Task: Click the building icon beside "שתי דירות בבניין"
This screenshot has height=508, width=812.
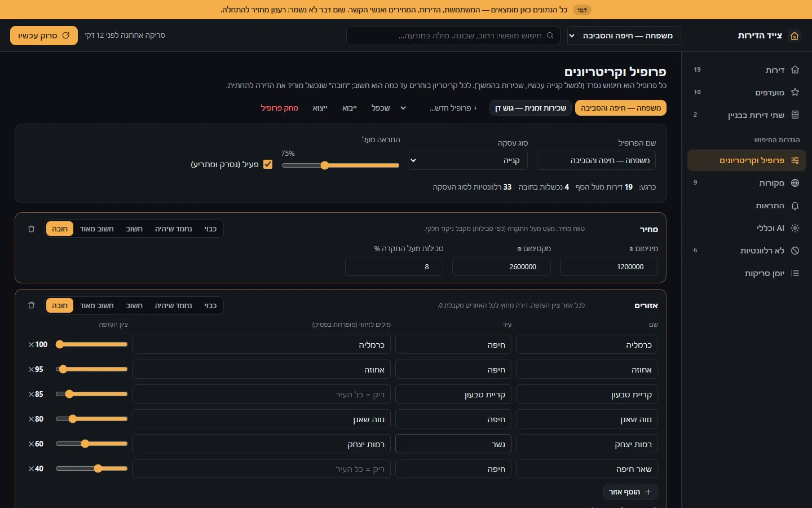Action: tap(795, 115)
